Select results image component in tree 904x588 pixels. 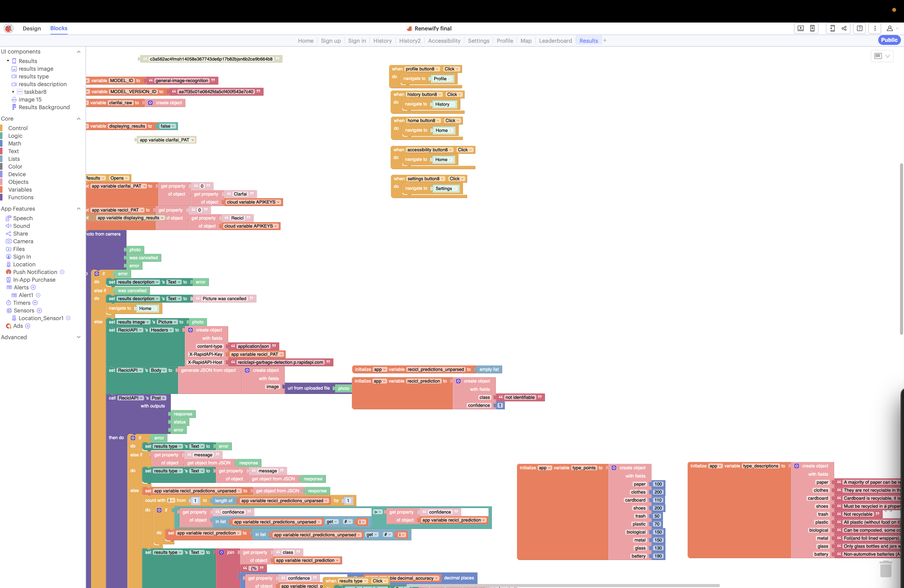click(36, 69)
